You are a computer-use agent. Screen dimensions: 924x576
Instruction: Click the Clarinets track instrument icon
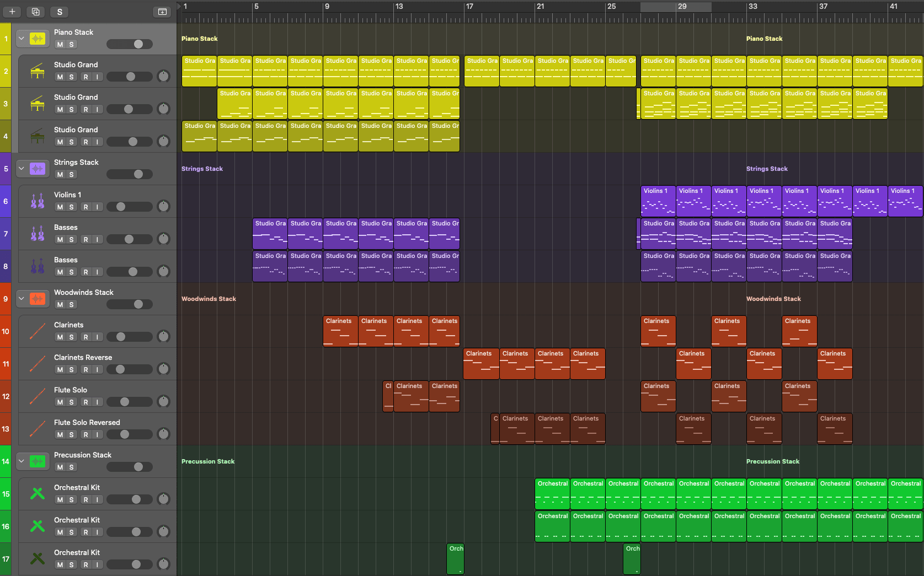(x=38, y=331)
